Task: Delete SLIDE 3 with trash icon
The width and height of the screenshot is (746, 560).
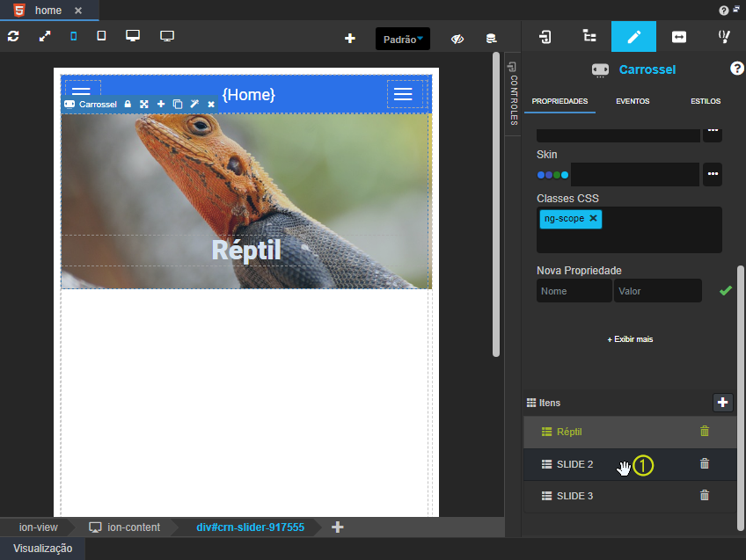Action: tap(704, 495)
